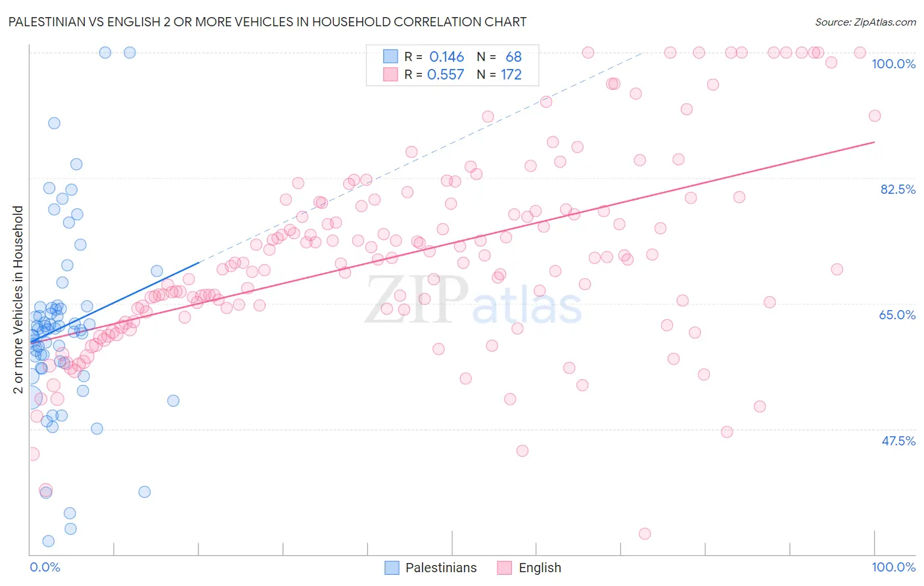Click the Palestinians legend color swatch

pyautogui.click(x=392, y=568)
